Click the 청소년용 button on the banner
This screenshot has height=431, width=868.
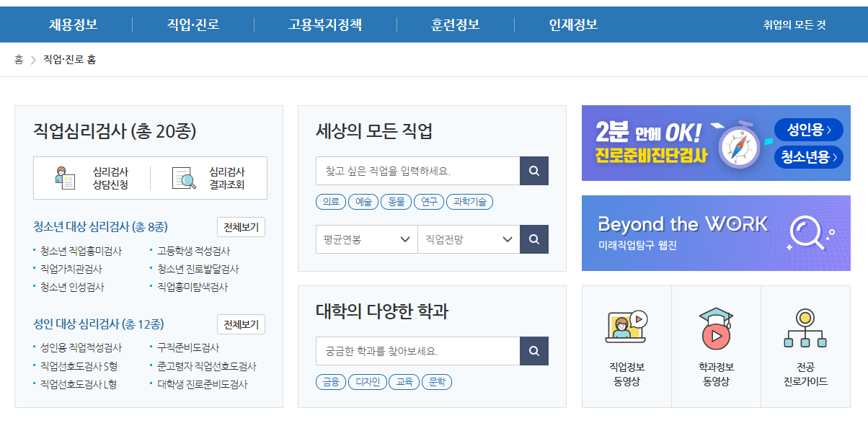coord(808,158)
